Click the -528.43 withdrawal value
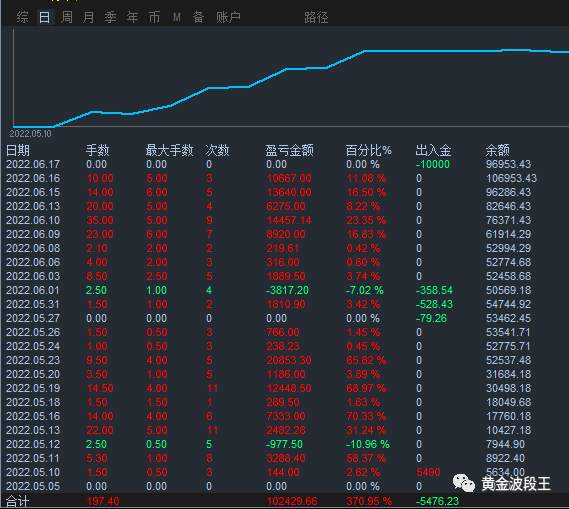The height and width of the screenshot is (509, 569). [x=434, y=304]
